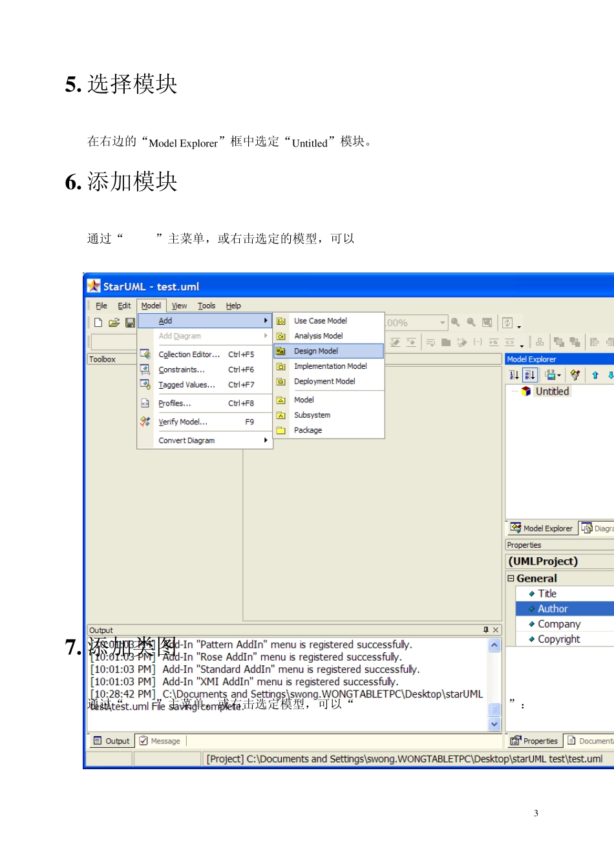
Task: Switch to the Properties tab
Action: click(x=534, y=741)
